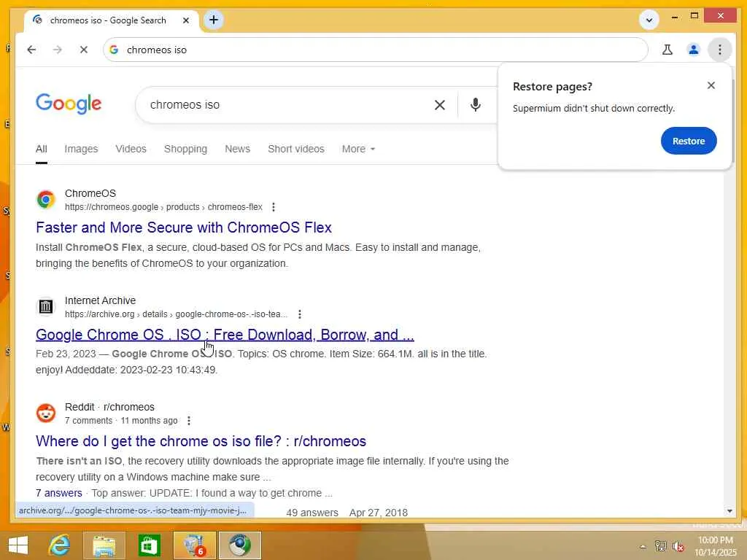Open options for Internet Archive result
This screenshot has height=560, width=747.
[300, 314]
